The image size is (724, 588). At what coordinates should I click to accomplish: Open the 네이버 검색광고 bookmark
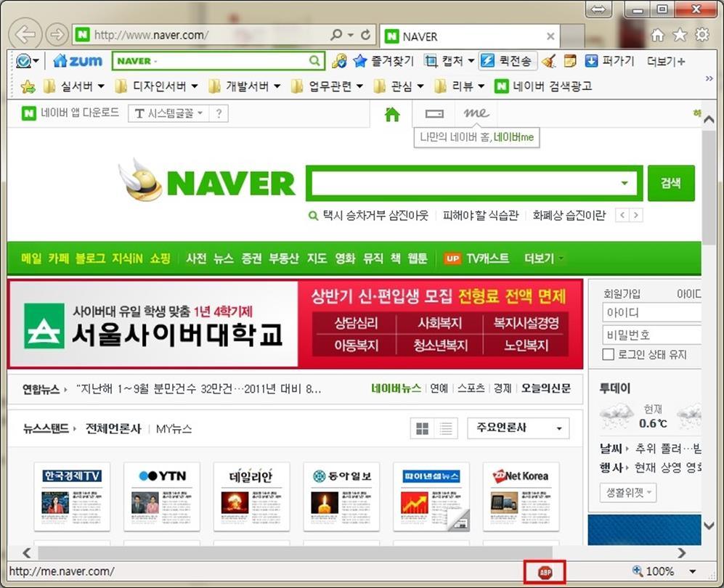click(x=543, y=86)
